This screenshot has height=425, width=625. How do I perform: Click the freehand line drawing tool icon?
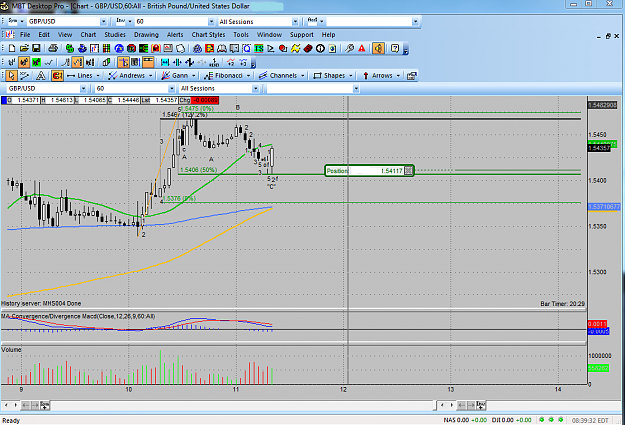point(25,75)
